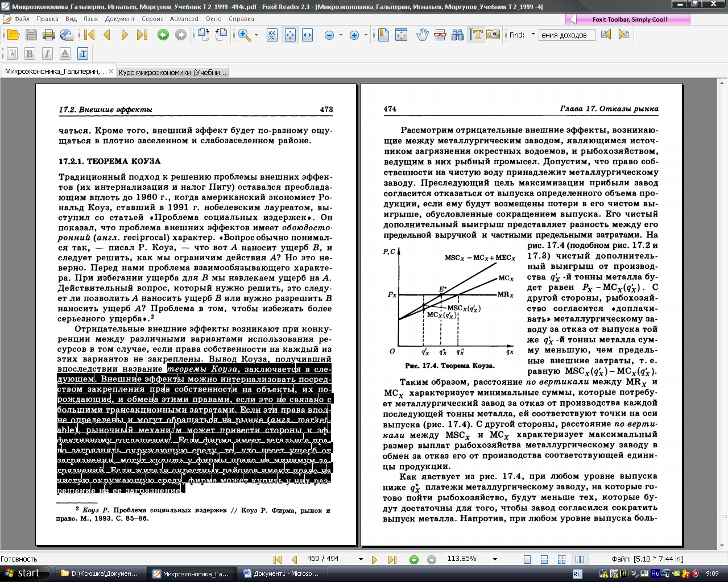Rotate page counterclockwise
Viewport: 728px width, 582px height.
tap(221, 35)
